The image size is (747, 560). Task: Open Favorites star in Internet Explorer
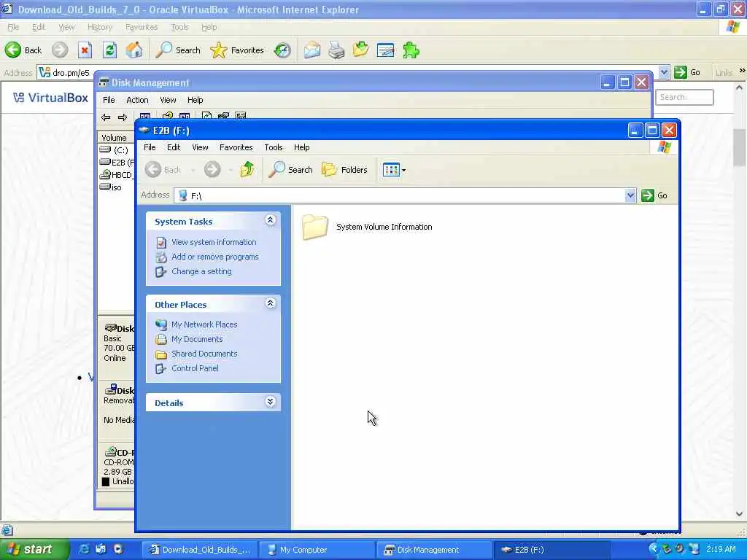237,50
